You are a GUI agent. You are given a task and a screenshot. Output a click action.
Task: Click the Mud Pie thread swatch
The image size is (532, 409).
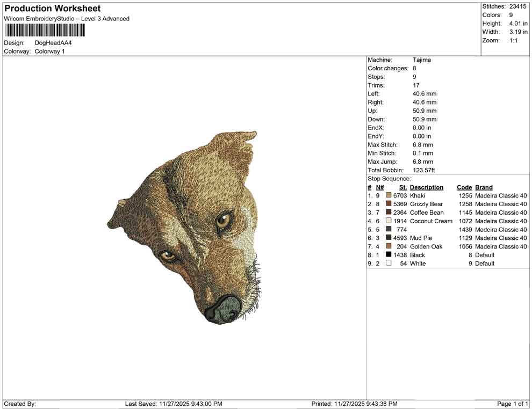[388, 238]
